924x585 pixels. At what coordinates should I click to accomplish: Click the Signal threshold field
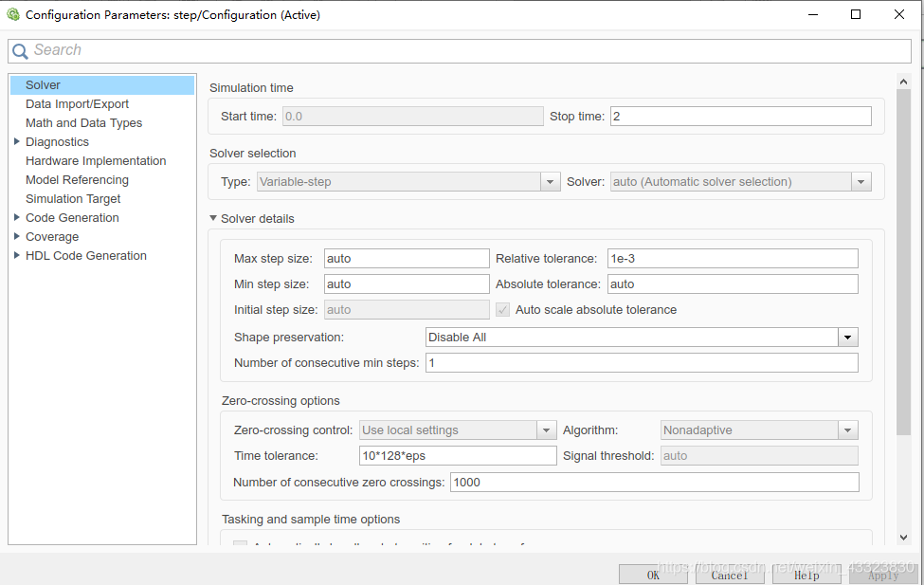pos(759,456)
